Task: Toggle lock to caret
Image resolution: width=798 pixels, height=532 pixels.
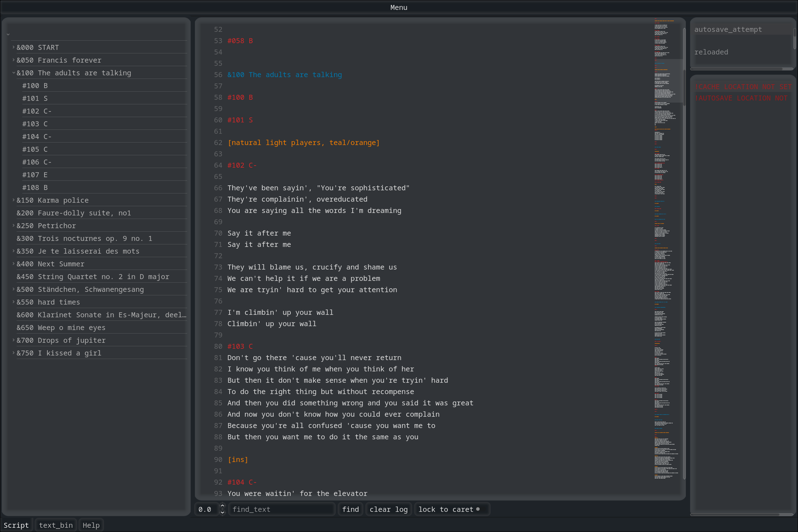Action: 452,509
